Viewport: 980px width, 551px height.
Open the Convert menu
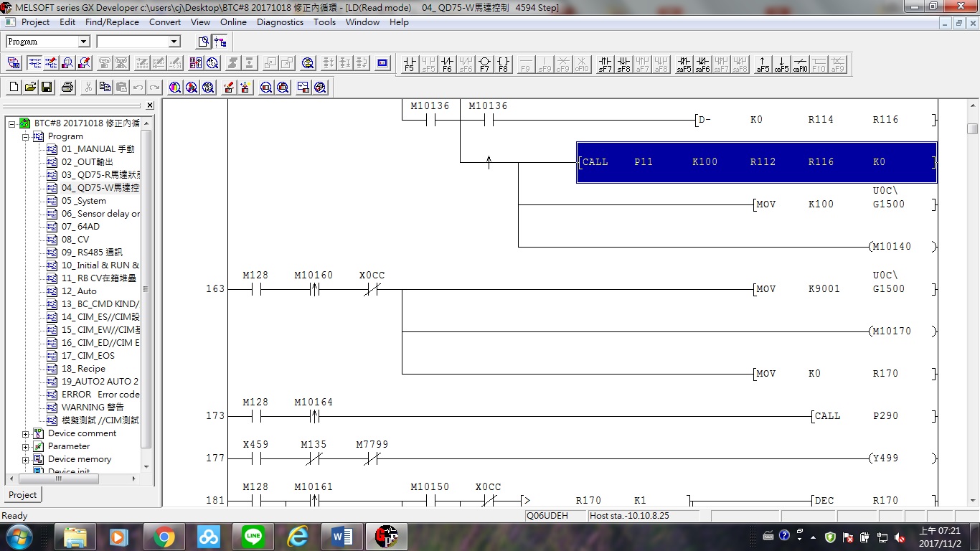pos(165,22)
